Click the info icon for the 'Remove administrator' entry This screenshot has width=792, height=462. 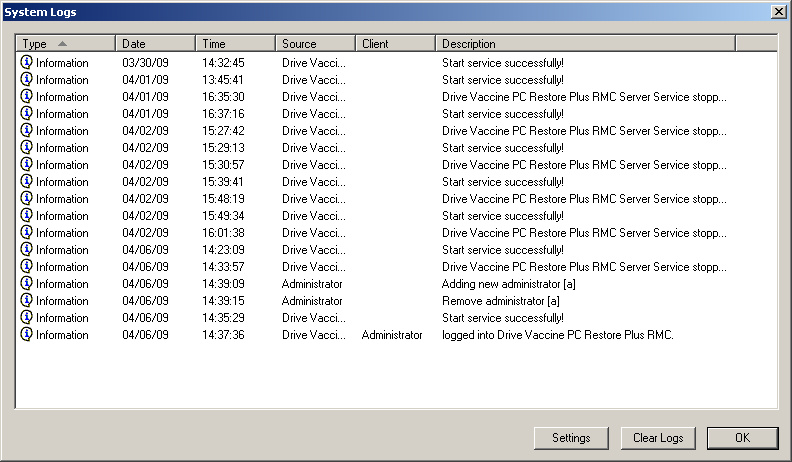pos(27,300)
